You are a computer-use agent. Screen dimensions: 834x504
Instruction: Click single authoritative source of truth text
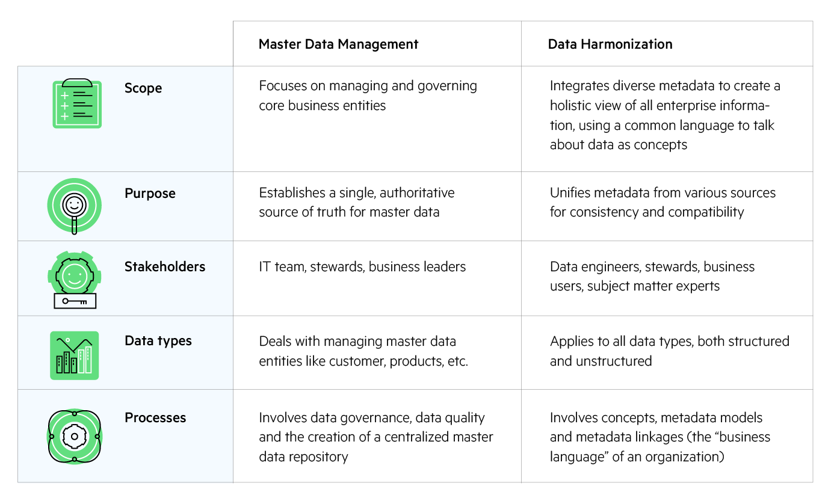(357, 203)
